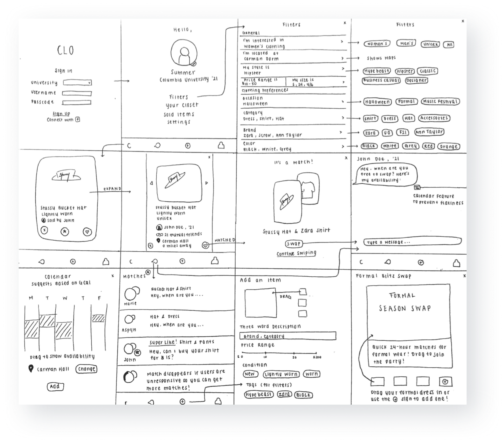This screenshot has width=504, height=442.
Task: Tap the heart icon on the Sold by John hat card
Action: 87,232
